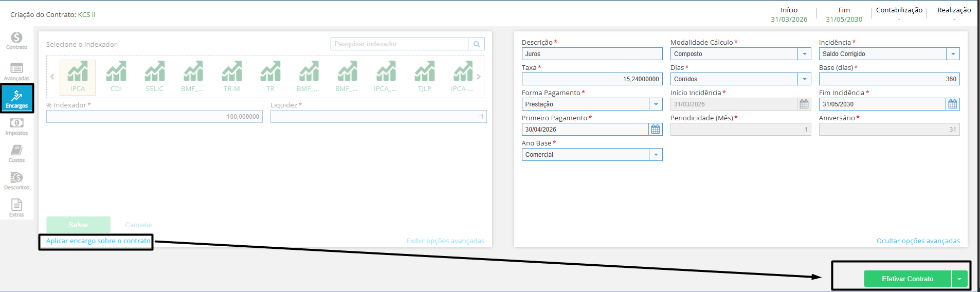Open calendar for Primeiro Pagamento
This screenshot has height=292, width=980.
point(656,130)
